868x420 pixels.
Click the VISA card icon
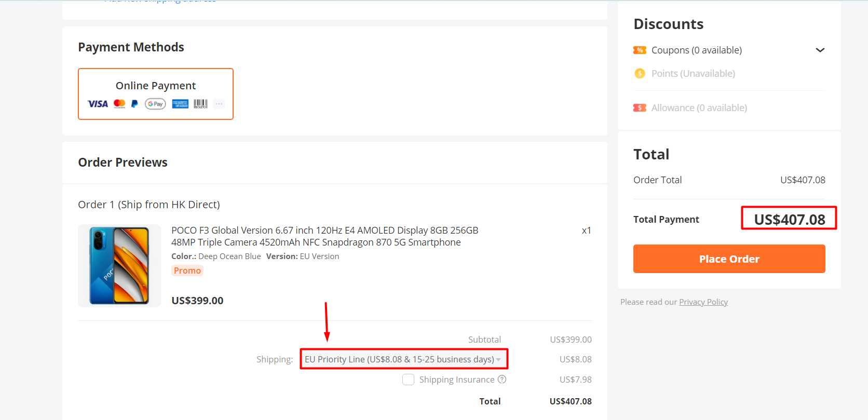98,104
